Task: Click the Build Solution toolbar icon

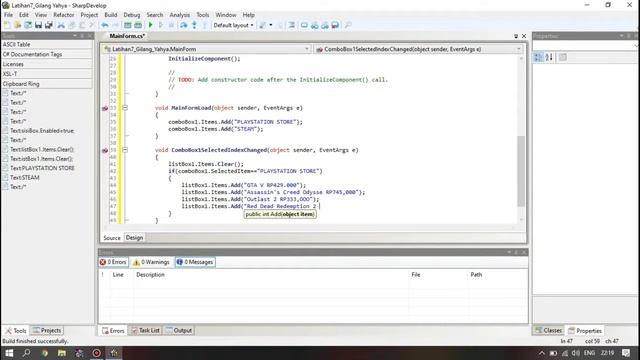Action: point(128,25)
